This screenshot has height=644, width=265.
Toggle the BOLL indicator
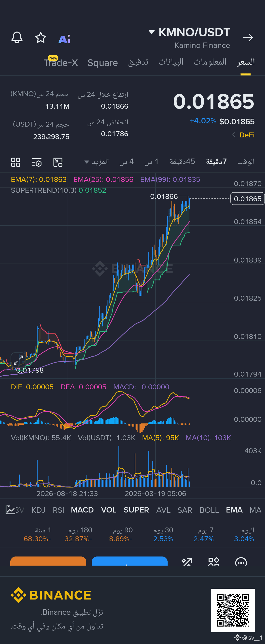point(209,510)
